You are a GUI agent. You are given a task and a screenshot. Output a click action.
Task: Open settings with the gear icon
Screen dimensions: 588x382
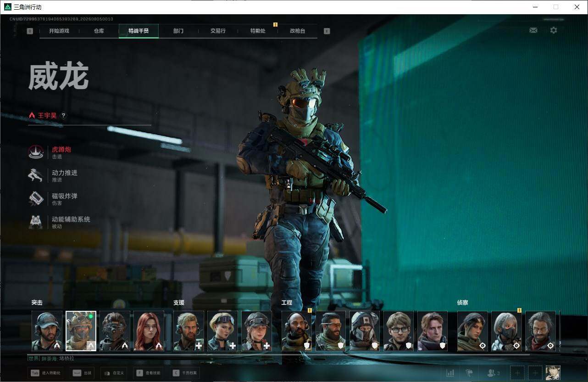pyautogui.click(x=554, y=30)
